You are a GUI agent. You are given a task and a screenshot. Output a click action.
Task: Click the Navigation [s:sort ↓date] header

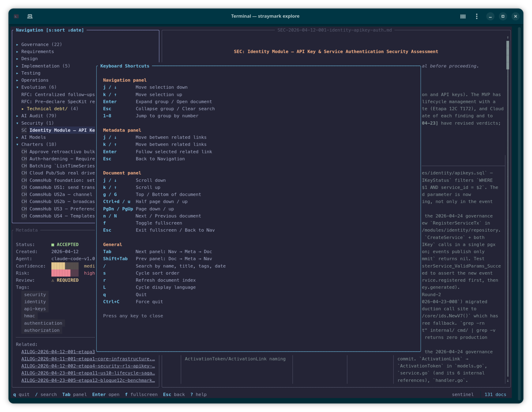pyautogui.click(x=50, y=30)
